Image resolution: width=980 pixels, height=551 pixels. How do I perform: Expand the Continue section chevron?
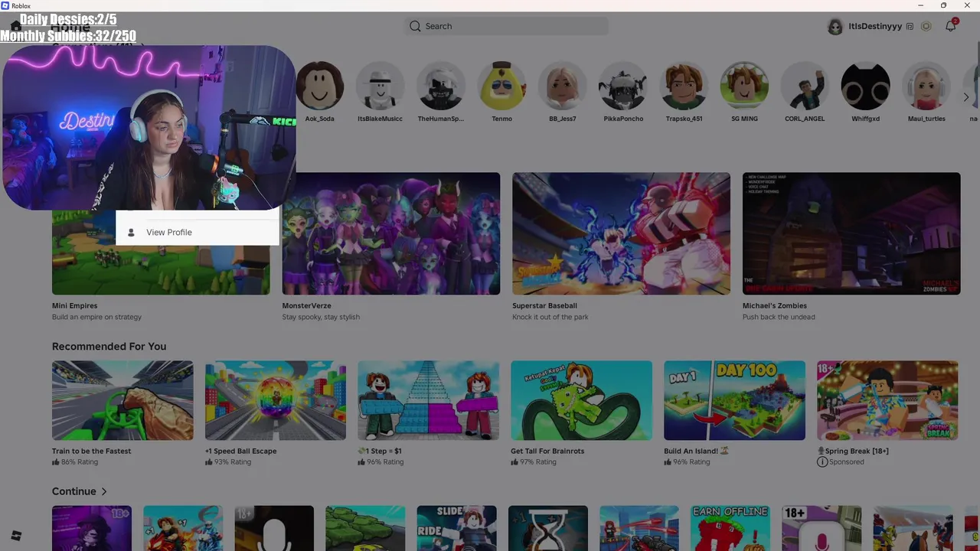pos(104,491)
